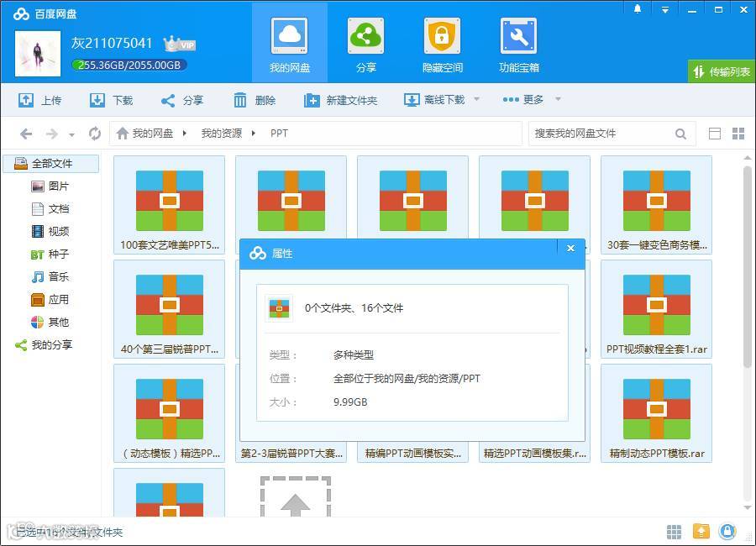Click the grid apps icon in status bar
The height and width of the screenshot is (546, 756).
[x=674, y=532]
